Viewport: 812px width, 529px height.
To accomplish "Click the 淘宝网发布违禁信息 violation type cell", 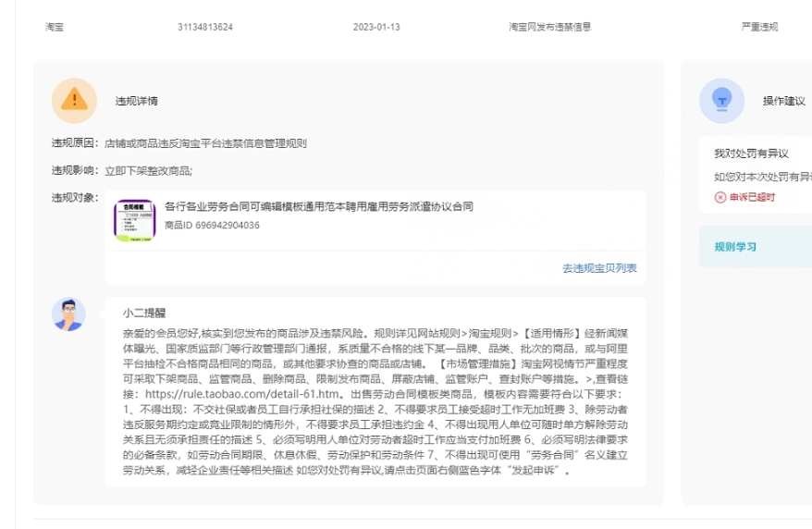I will point(549,27).
